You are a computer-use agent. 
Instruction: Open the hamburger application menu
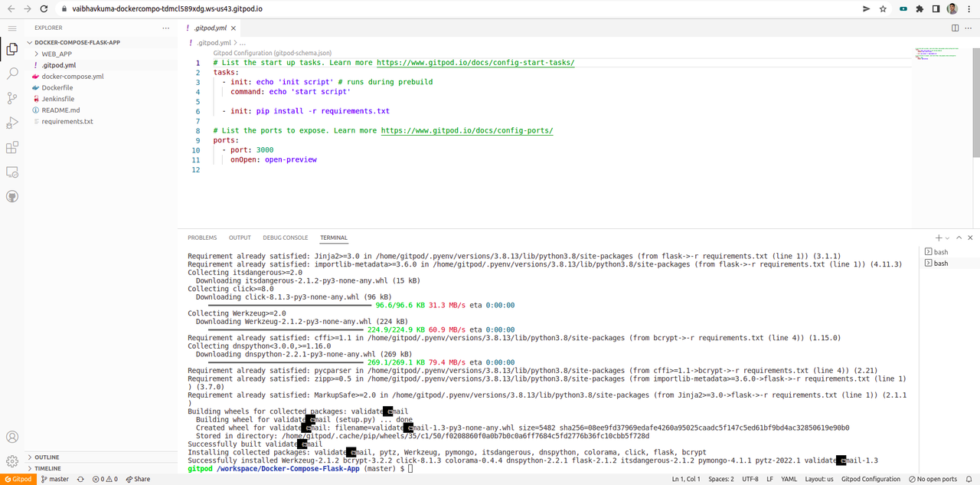point(12,28)
